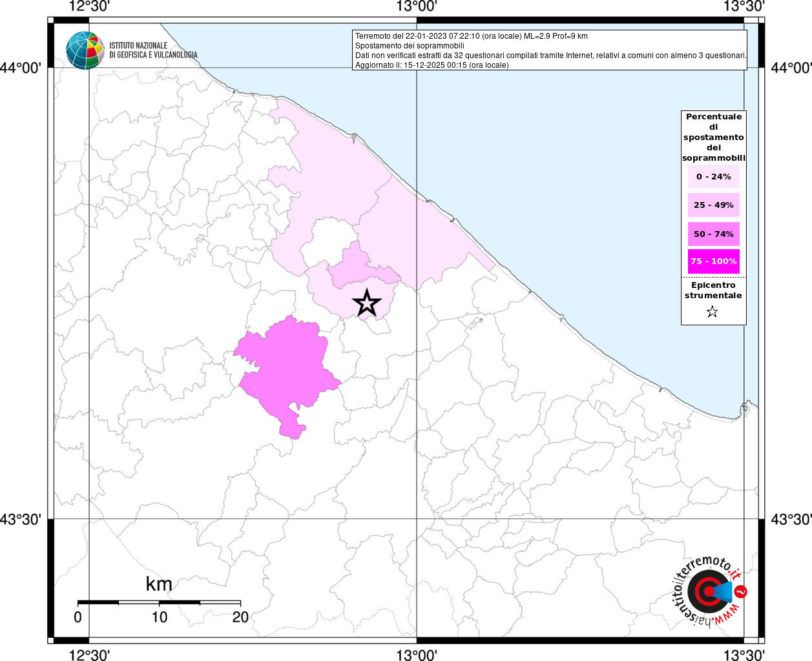Screen dimensions: 812x661
Task: Click the small star symbol in the legend
Action: pyautogui.click(x=712, y=312)
